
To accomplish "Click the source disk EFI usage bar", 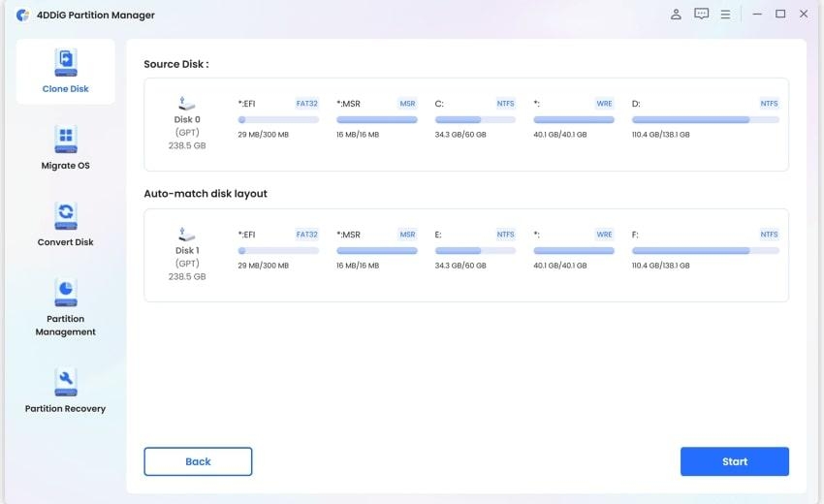I will pos(278,120).
